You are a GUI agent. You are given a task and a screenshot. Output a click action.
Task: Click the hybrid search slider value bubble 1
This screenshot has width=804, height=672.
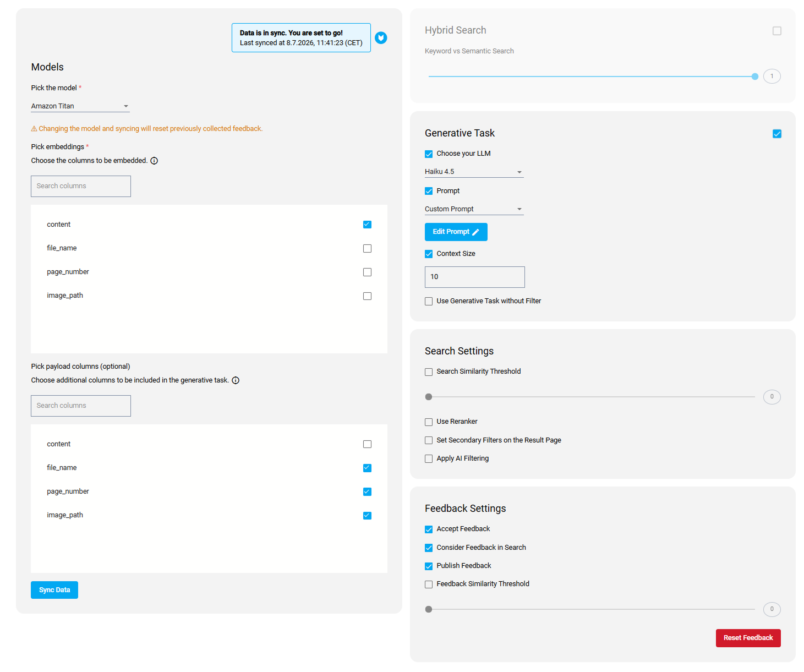pos(772,77)
